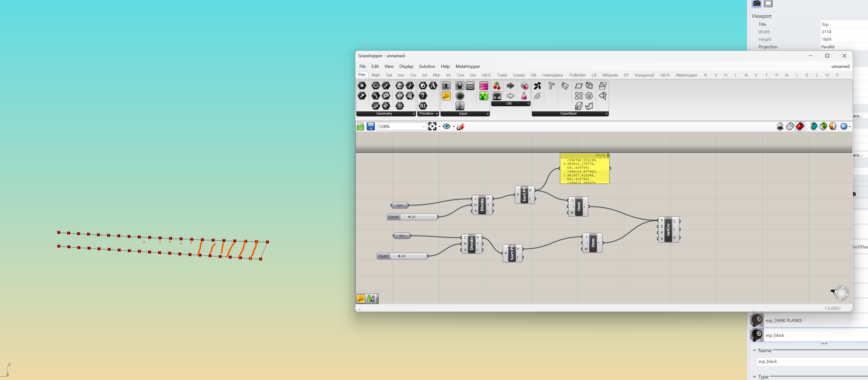This screenshot has height=380, width=868.
Task: Open the 128% zoom level dropdown
Action: [x=423, y=126]
